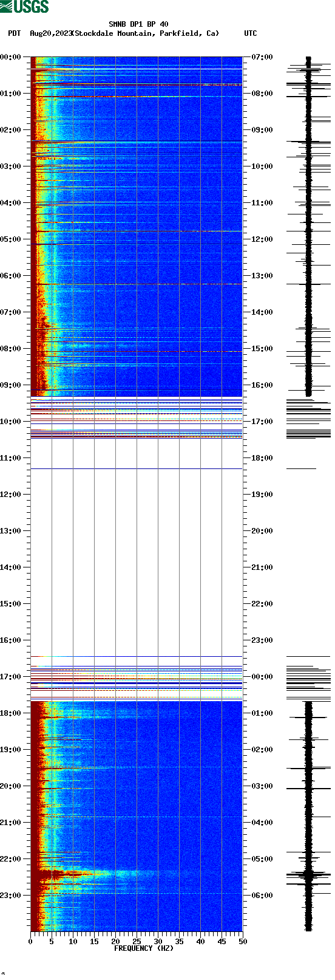Click the 'SMNB DP1 BP 40' title
Viewport: 335px width, 980px height.
pyautogui.click(x=138, y=25)
